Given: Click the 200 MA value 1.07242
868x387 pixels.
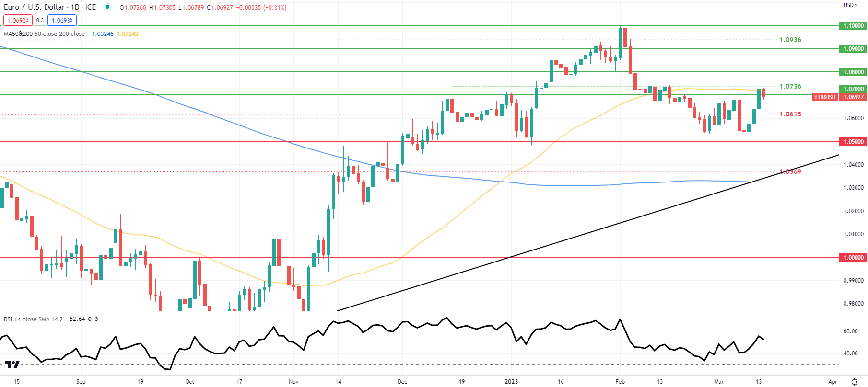Looking at the screenshot, I should point(128,34).
